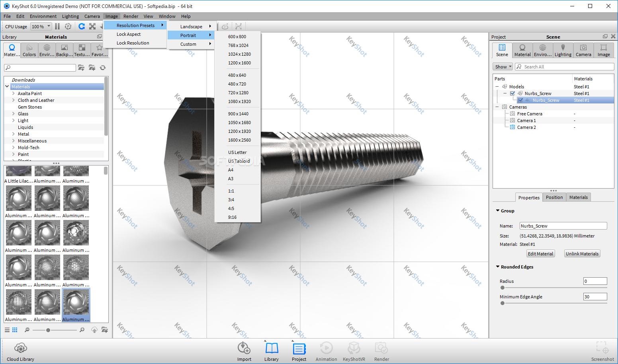Open the Image tab in Project panel
The width and height of the screenshot is (618, 364).
click(604, 51)
